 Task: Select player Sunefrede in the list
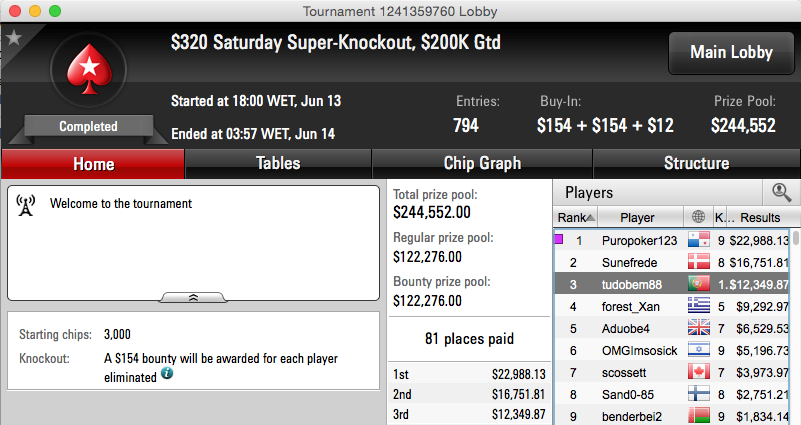click(x=673, y=263)
